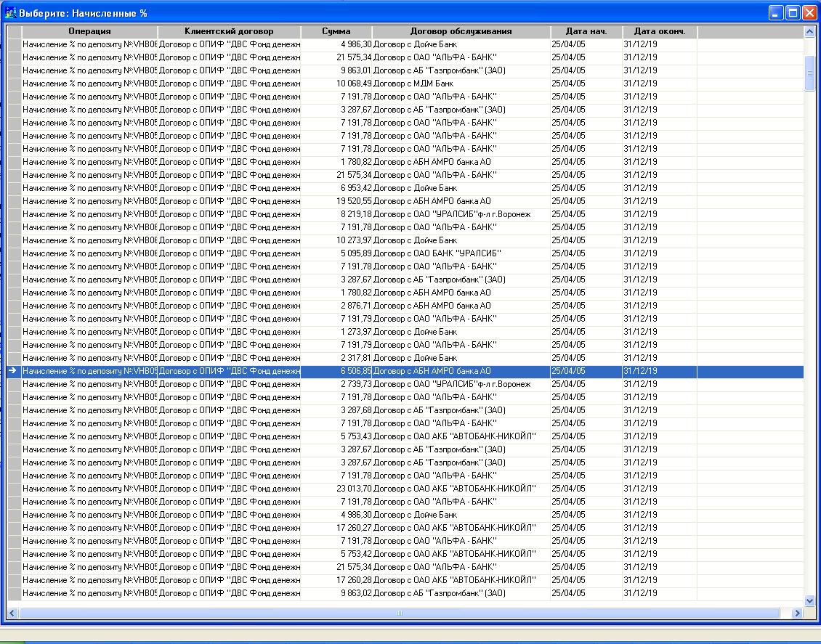Viewport: 821px width, 644px height.
Task: Select the sum cell 9 863,02
Action: pyautogui.click(x=336, y=594)
